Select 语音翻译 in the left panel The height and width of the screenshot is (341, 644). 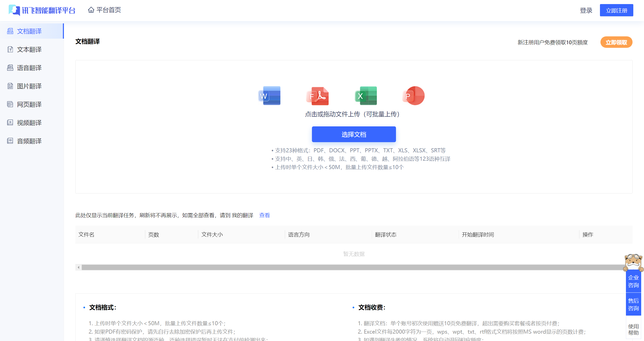29,68
